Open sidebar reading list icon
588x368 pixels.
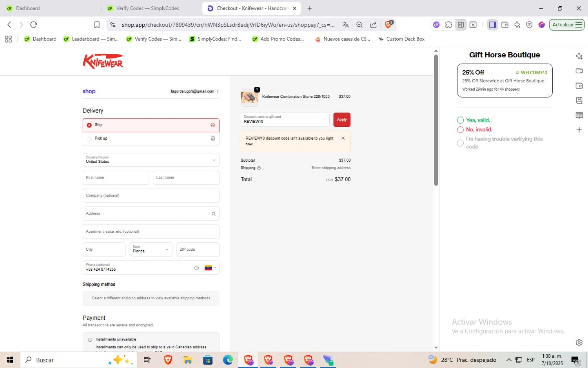(579, 115)
